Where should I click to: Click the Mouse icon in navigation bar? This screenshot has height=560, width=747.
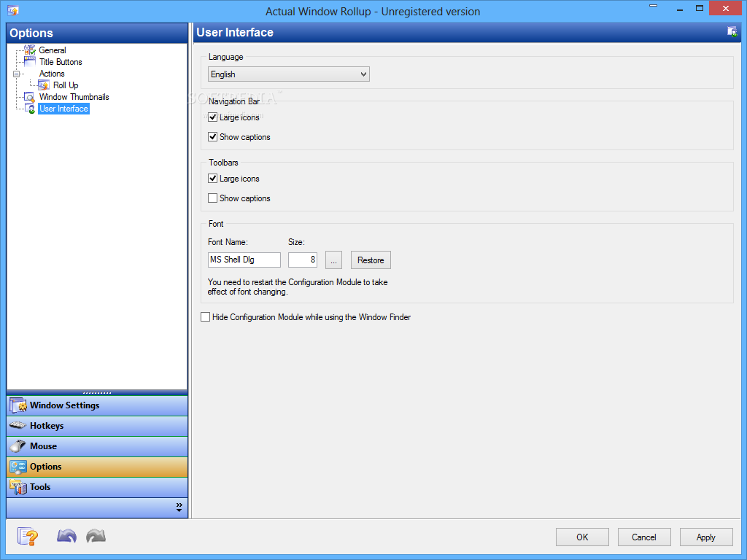point(18,446)
